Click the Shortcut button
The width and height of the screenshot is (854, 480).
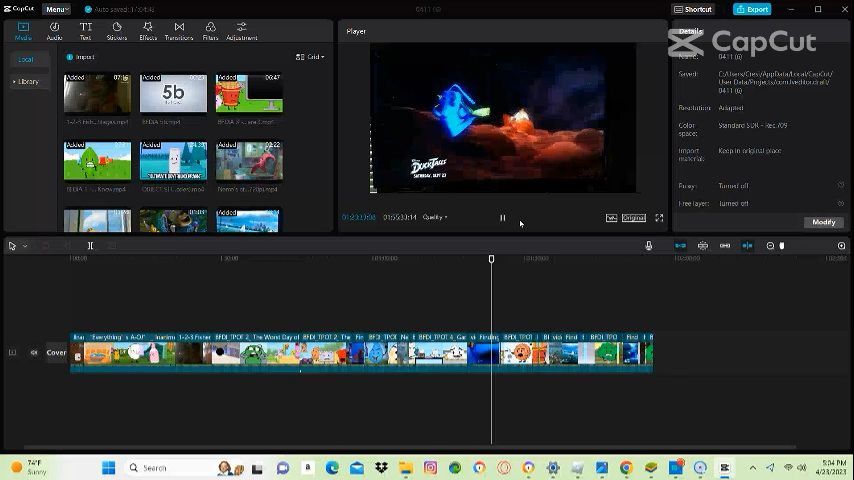693,9
